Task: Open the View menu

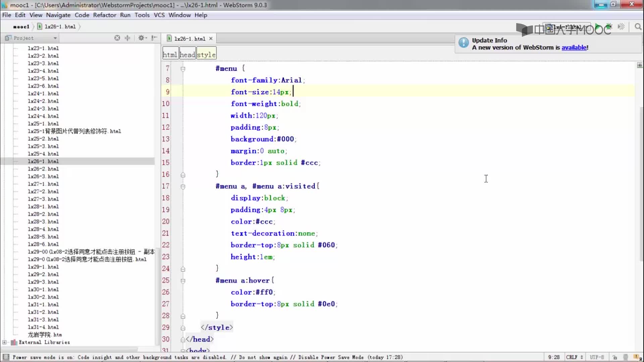Action: (x=36, y=15)
